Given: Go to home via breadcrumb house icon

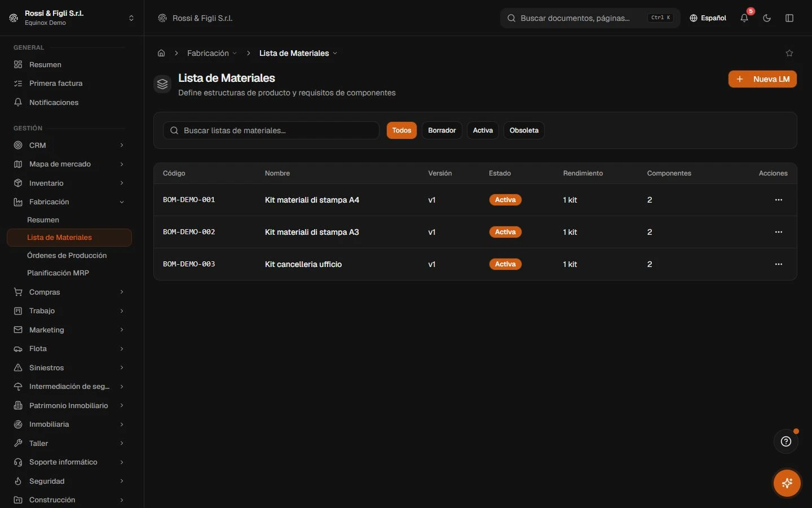Looking at the screenshot, I should [161, 53].
